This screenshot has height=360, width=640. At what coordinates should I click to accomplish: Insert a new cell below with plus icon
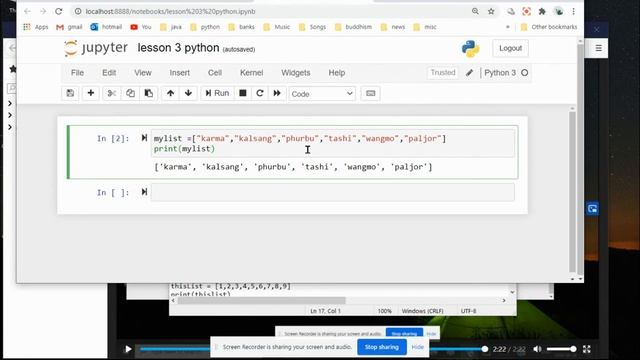click(x=91, y=93)
